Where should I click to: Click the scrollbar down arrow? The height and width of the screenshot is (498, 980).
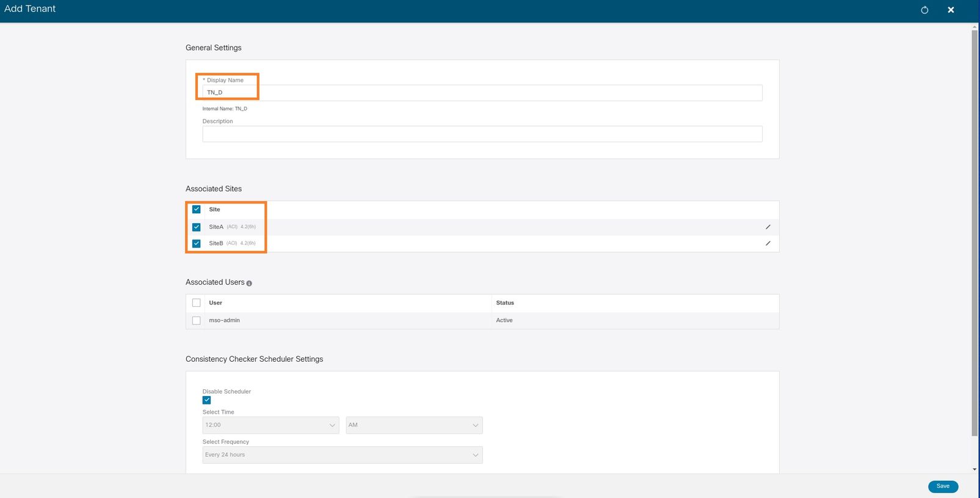975,469
